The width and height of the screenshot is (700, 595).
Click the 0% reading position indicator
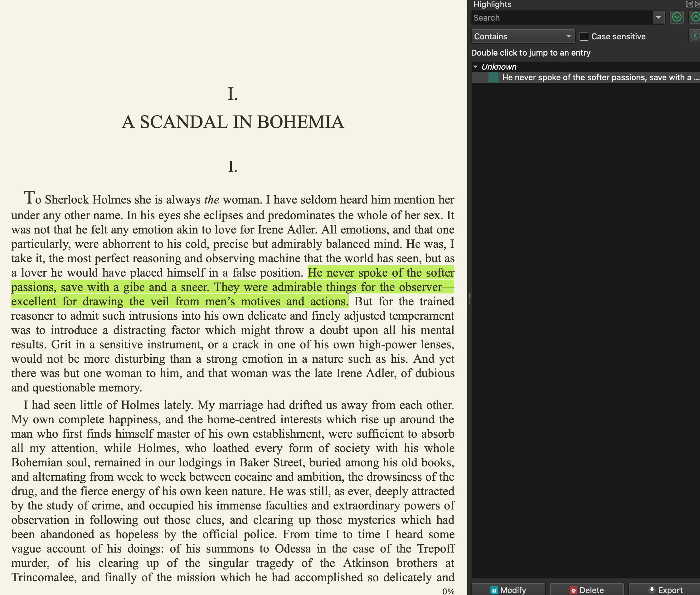pyautogui.click(x=448, y=591)
